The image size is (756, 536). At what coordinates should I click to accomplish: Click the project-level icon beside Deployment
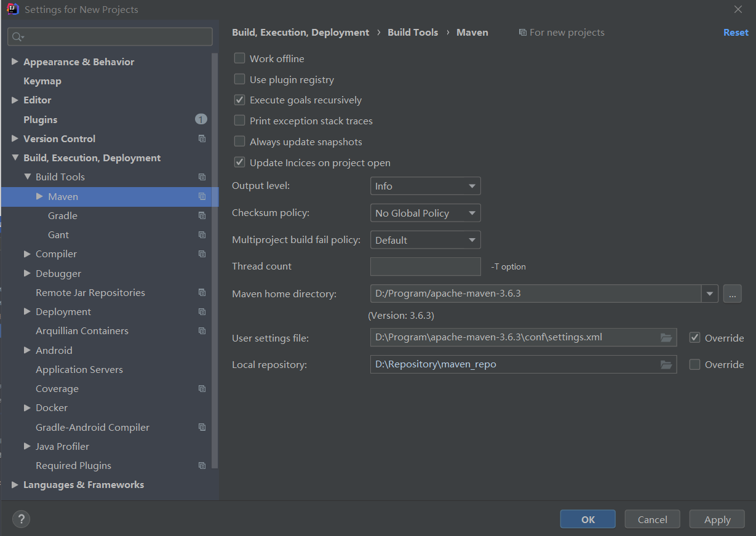[x=202, y=311]
